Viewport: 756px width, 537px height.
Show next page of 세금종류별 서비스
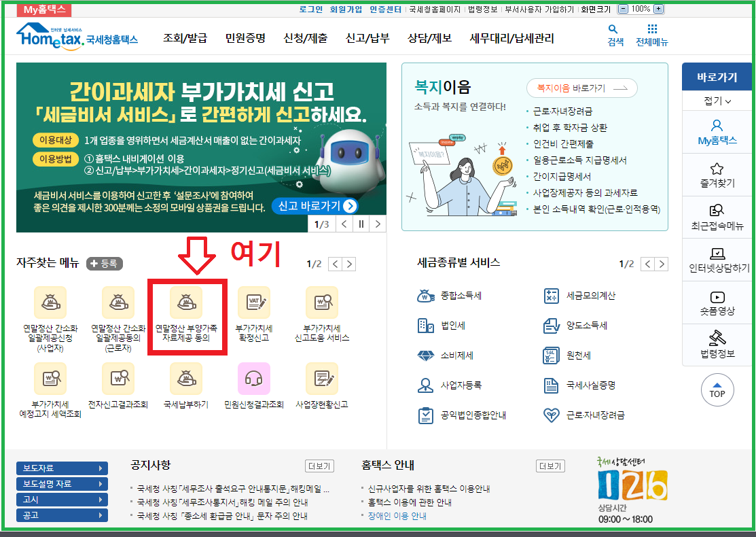point(661,264)
